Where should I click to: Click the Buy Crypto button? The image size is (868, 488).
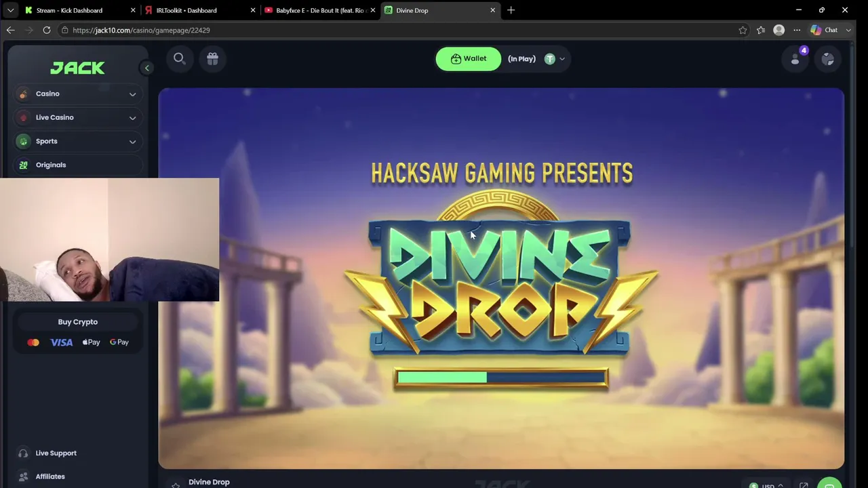pyautogui.click(x=78, y=322)
